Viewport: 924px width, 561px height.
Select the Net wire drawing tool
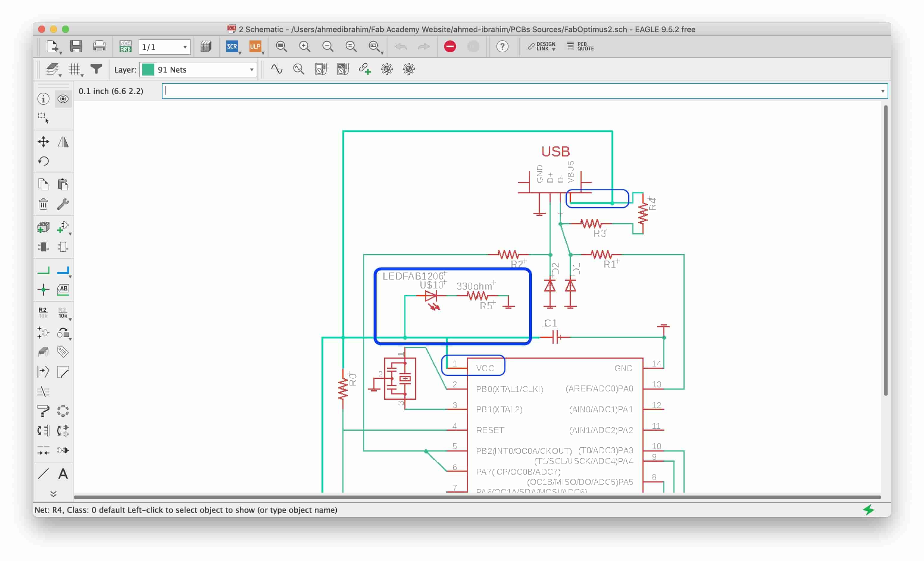43,270
